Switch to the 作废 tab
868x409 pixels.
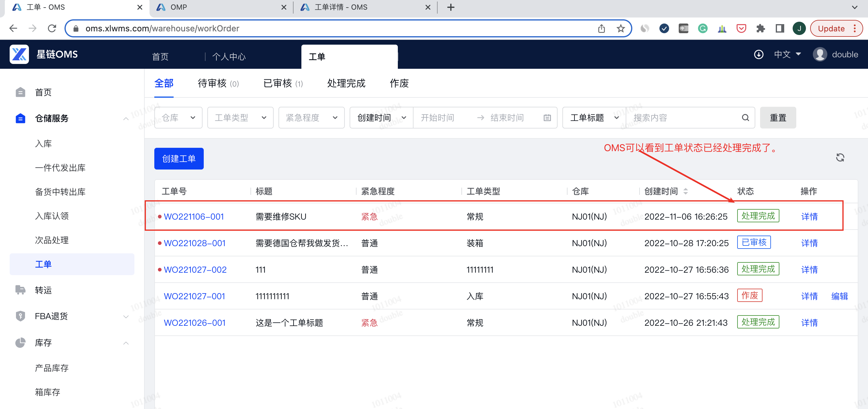click(399, 83)
